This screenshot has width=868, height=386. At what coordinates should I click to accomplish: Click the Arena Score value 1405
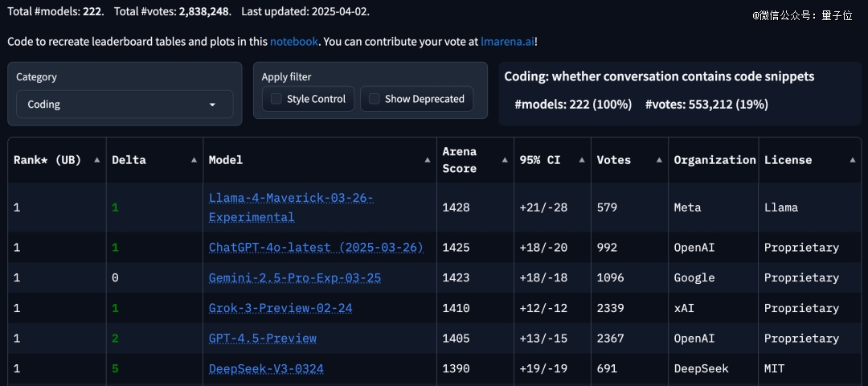pyautogui.click(x=456, y=339)
